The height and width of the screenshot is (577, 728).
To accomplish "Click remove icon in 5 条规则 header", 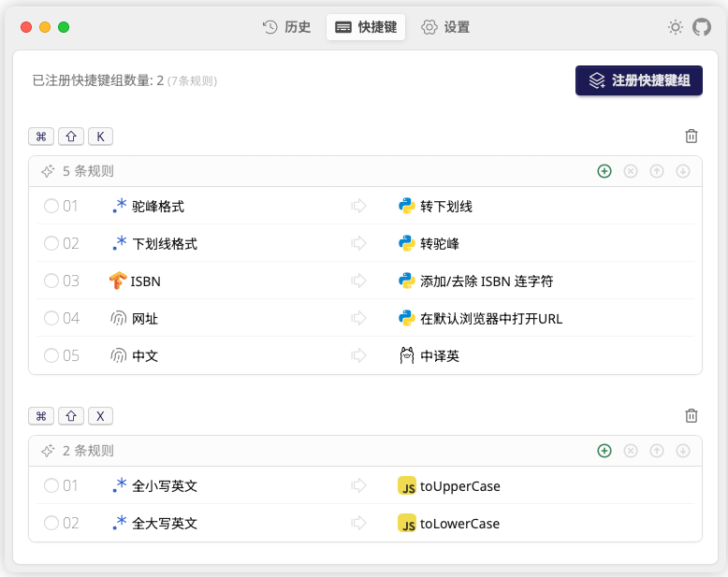I will 631,171.
